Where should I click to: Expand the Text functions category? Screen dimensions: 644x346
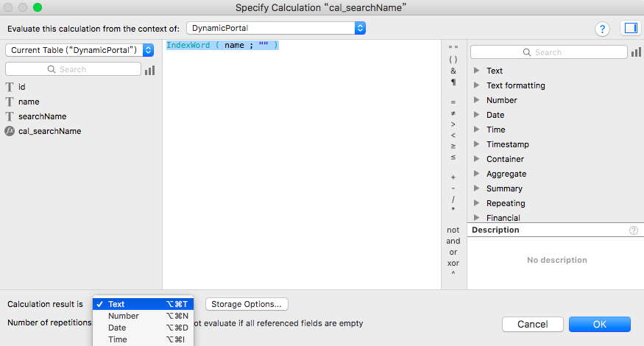476,71
